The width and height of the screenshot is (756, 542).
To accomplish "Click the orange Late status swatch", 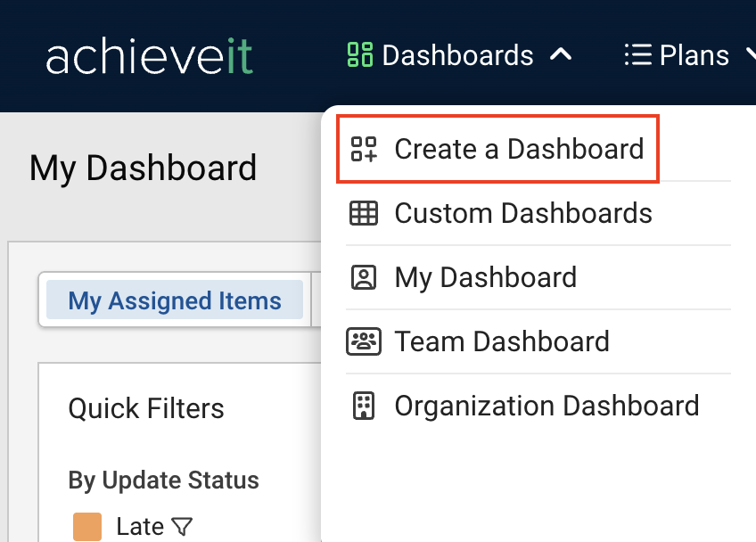I will [87, 526].
